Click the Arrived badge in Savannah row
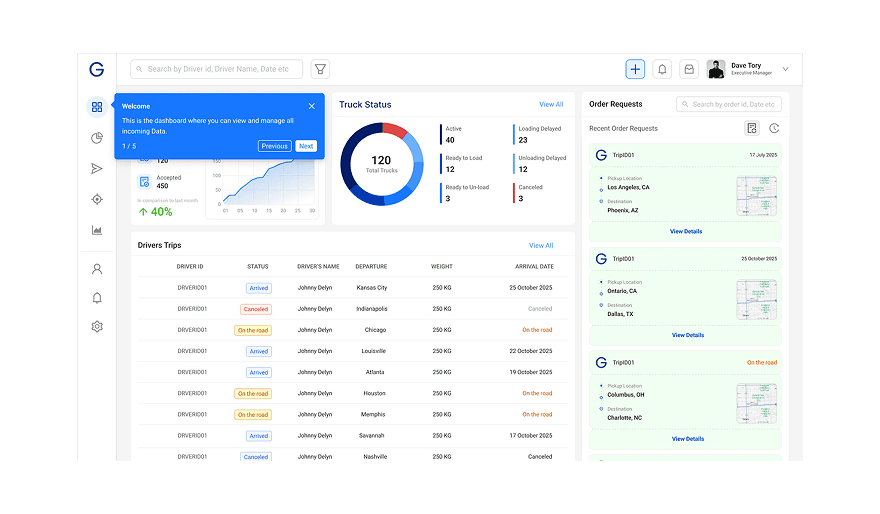The width and height of the screenshot is (880, 514). 259,436
